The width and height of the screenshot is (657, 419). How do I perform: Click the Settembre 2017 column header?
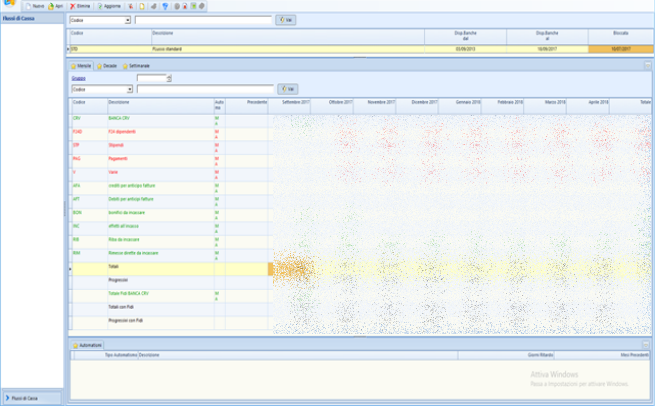(296, 103)
